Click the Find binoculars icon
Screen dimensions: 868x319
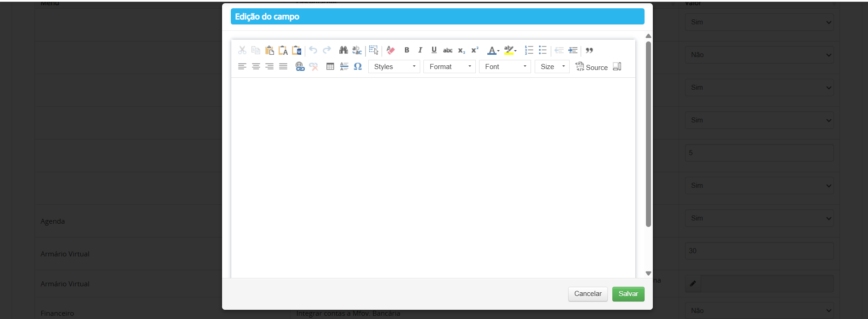pos(343,50)
